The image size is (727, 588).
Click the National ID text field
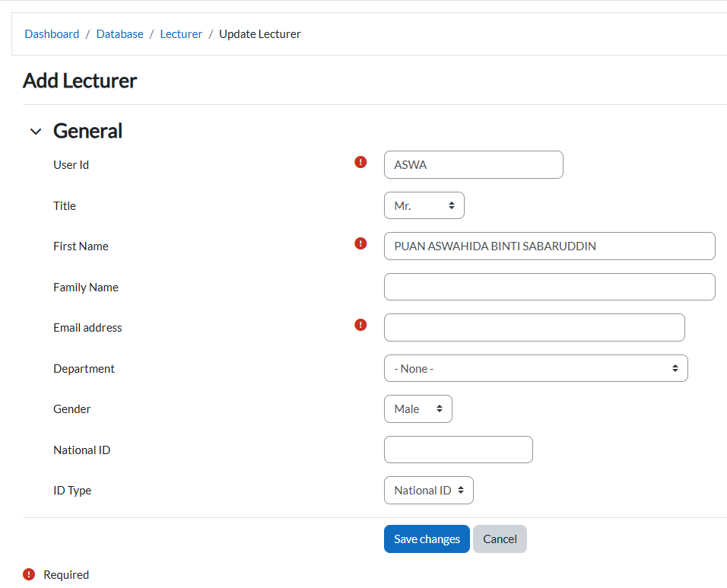tap(458, 450)
